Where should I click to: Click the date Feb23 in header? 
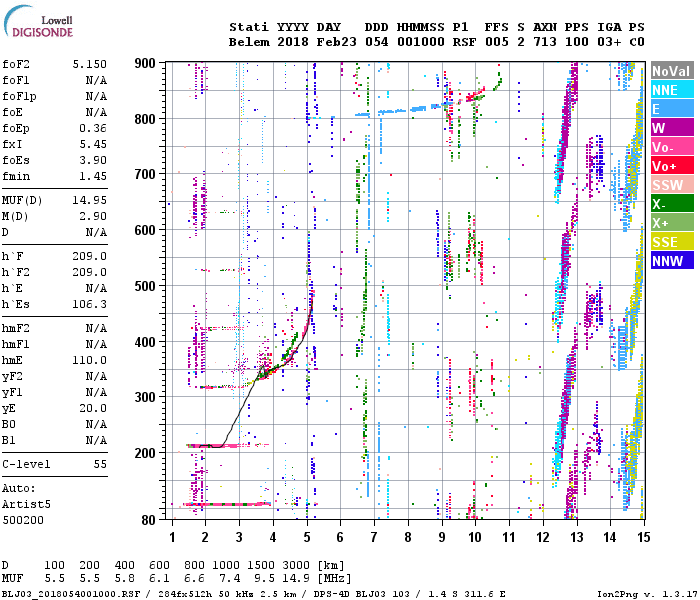tap(337, 42)
